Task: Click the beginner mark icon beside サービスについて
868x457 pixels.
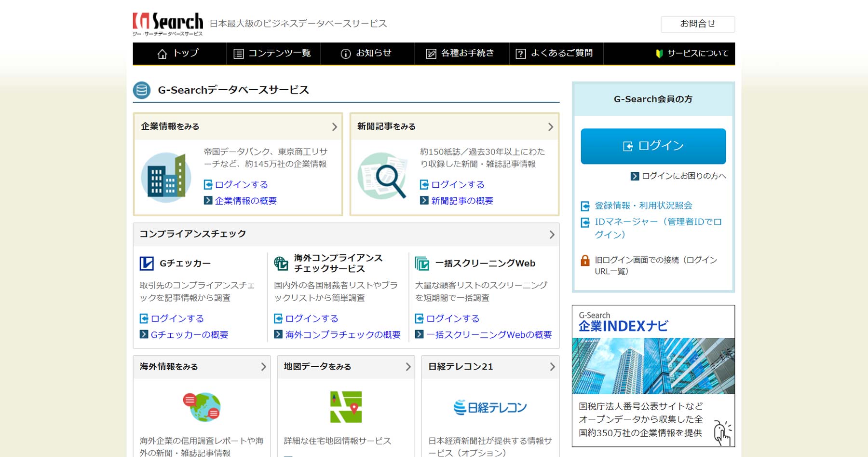Action: click(659, 54)
